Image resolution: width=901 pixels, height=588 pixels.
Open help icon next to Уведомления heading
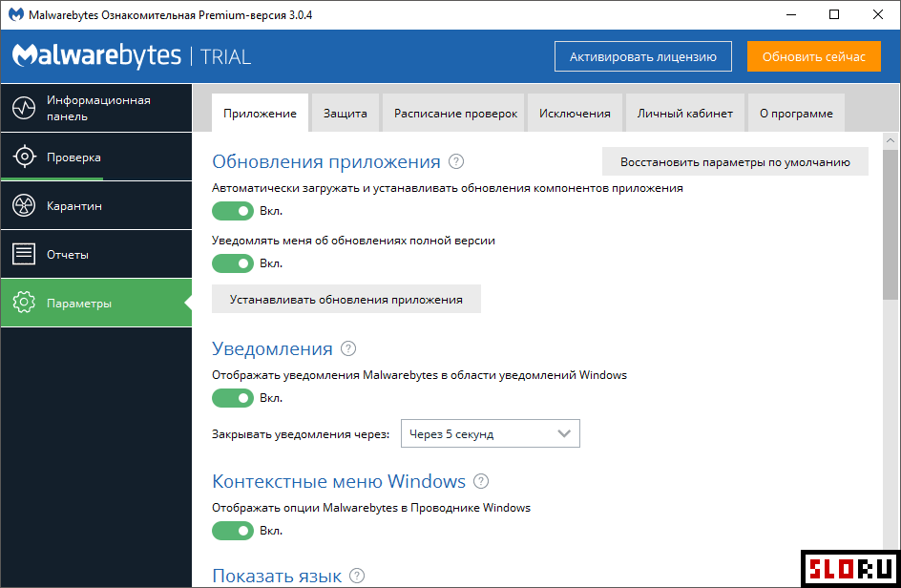348,348
